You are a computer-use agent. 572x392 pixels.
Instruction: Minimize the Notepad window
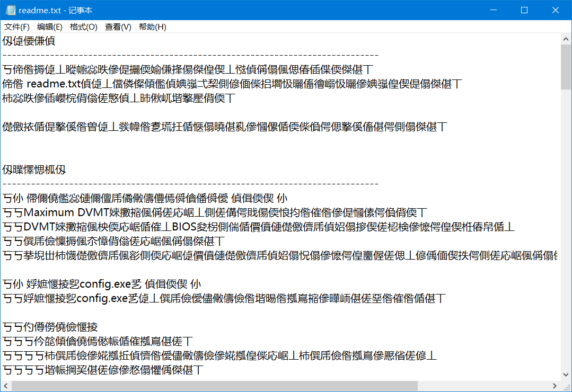[494, 10]
